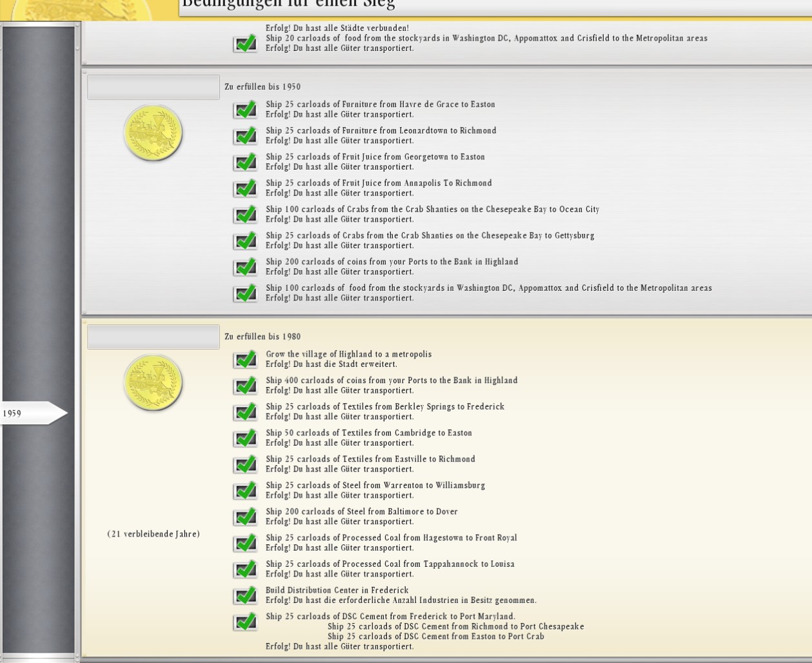Viewport: 812px width, 663px height.
Task: Click checkmark for 100 carloads of food
Action: click(245, 293)
